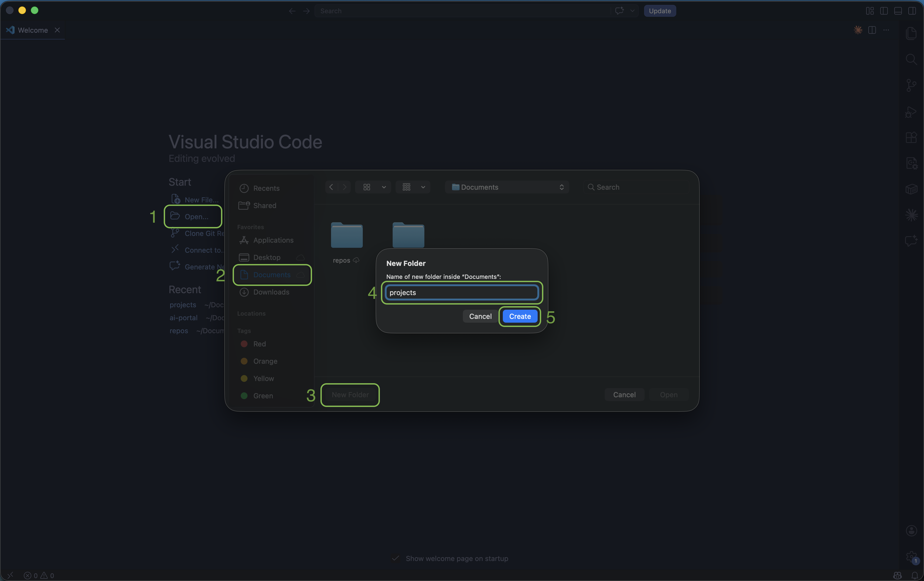
Task: Toggle the Primary Side Bar layout button
Action: (x=884, y=11)
